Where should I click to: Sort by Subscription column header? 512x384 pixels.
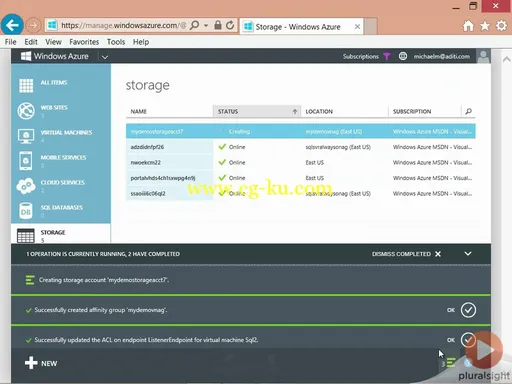click(x=424, y=111)
